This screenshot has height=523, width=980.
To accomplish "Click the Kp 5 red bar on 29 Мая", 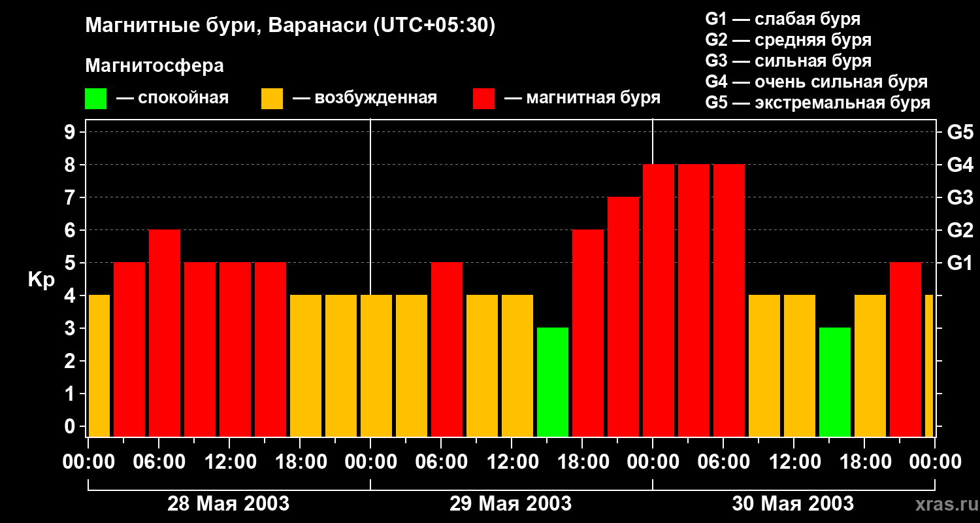I will tap(447, 350).
